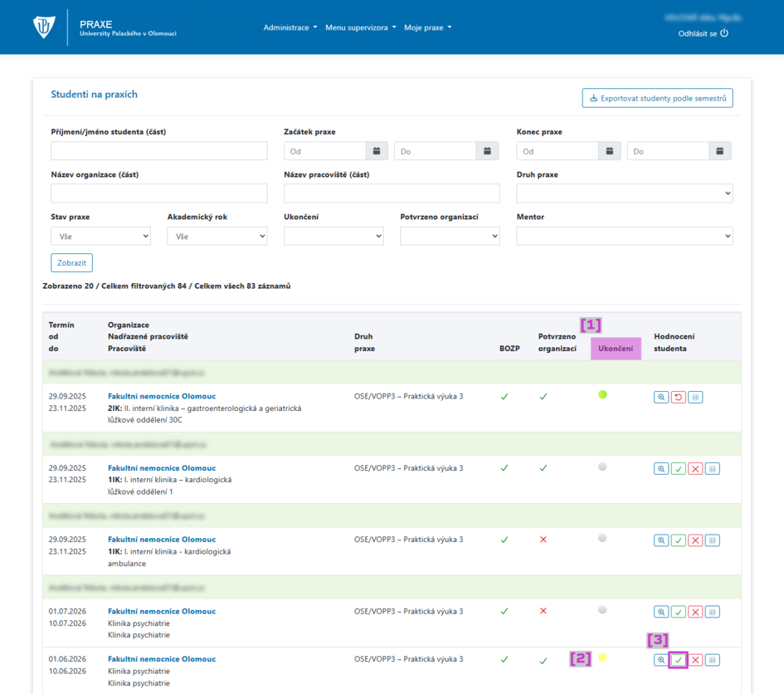784x694 pixels.
Task: Click green checkmark icon for kardiologická ambulance row
Action: point(678,540)
